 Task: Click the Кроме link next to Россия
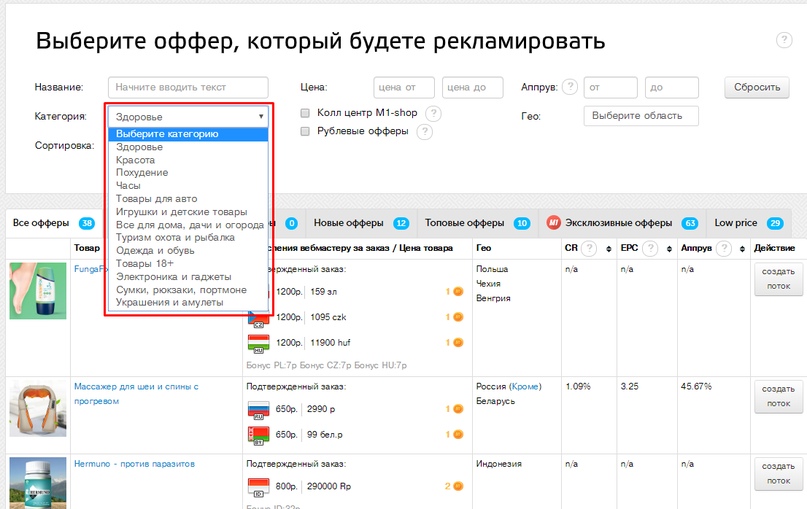click(524, 387)
